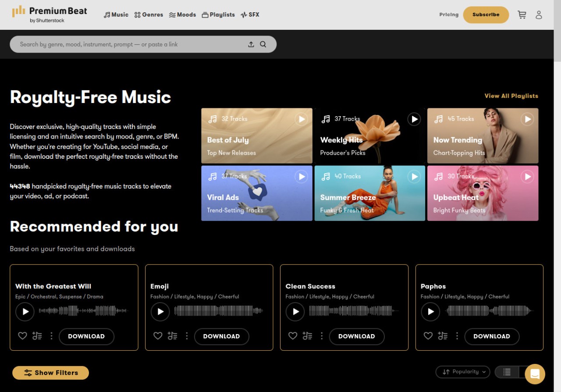
Task: Click the Subscribe button
Action: click(x=486, y=14)
